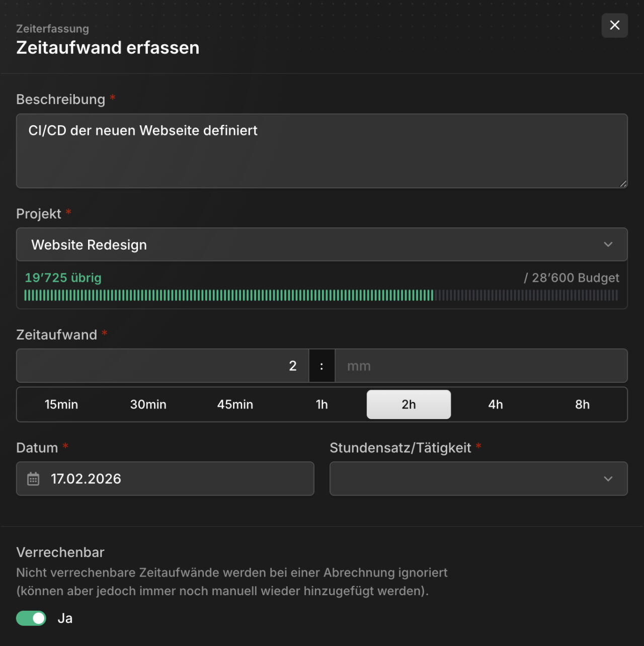Click the selected 2h preset

409,405
